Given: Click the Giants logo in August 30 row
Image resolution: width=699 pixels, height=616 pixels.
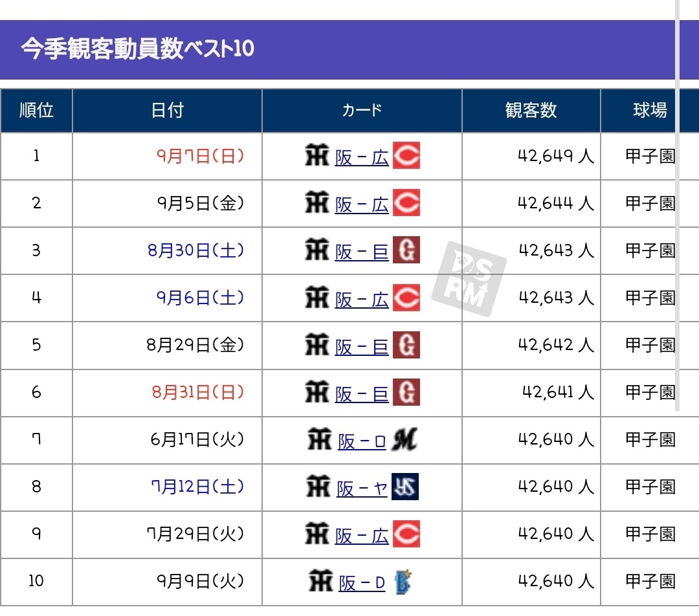Looking at the screenshot, I should point(406,250).
